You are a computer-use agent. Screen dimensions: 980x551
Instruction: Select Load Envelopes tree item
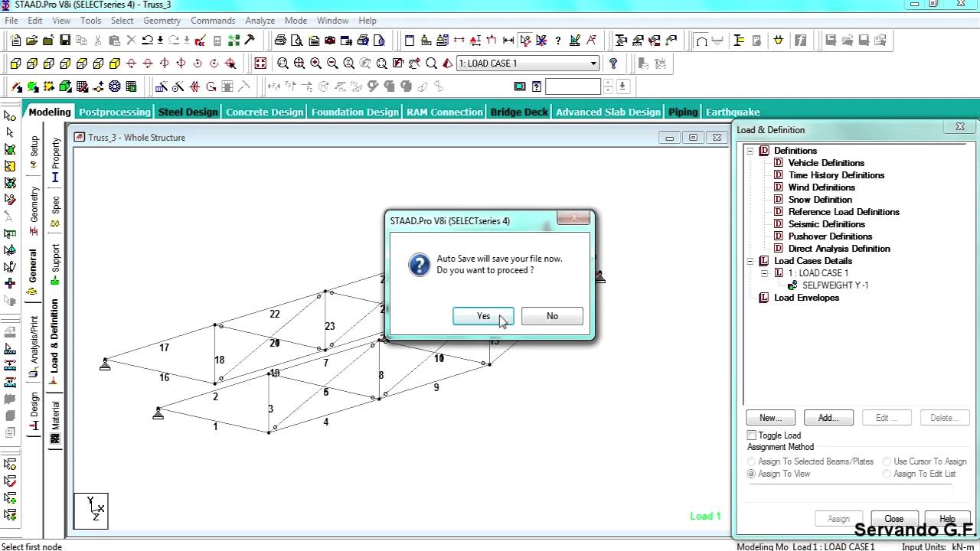coord(806,298)
